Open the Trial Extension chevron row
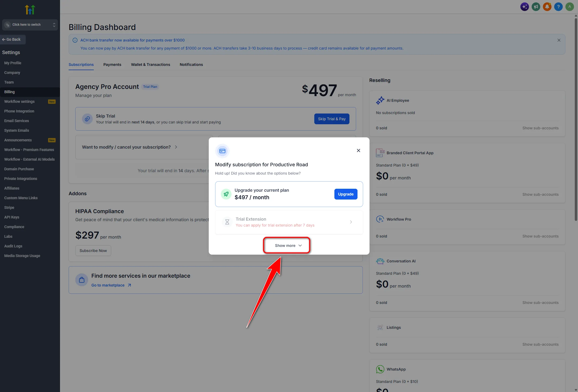Screen dimensions: 578x392 (x=289, y=222)
